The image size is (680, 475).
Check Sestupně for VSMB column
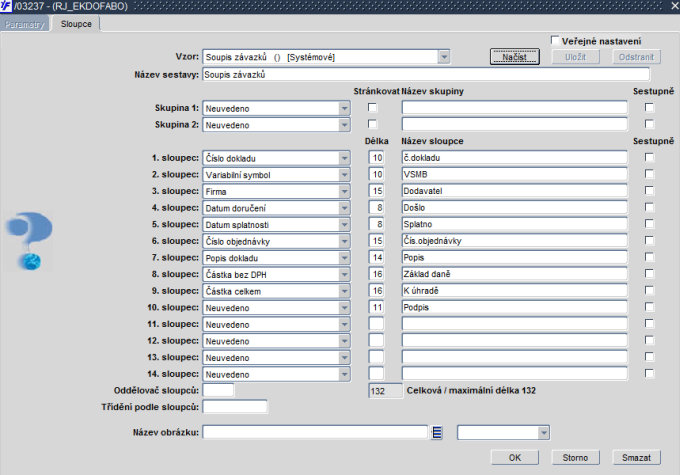click(x=649, y=174)
